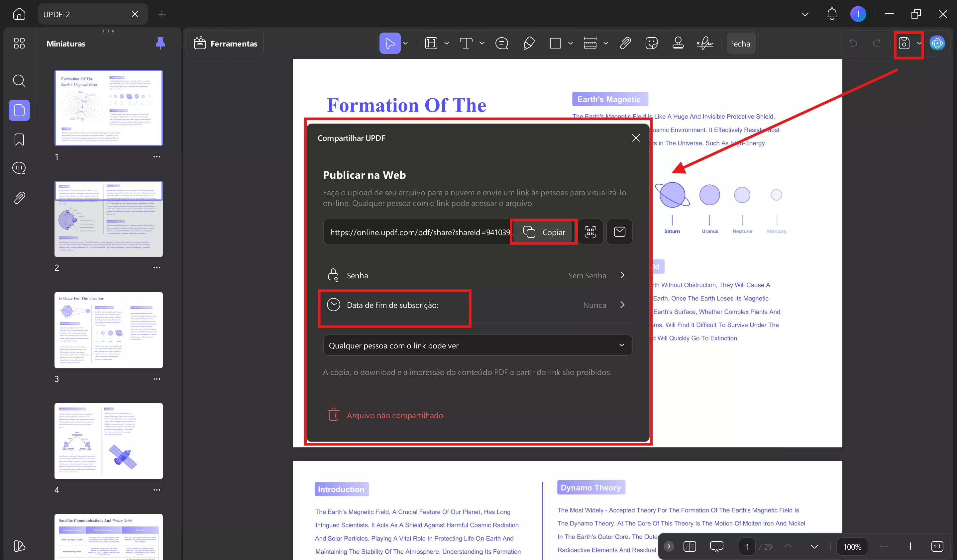
Task: Send share link by email icon
Action: (x=619, y=232)
